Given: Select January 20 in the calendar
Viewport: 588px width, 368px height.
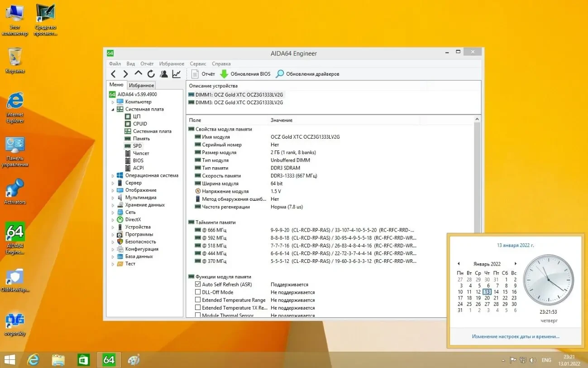Looking at the screenshot, I should pyautogui.click(x=487, y=298).
